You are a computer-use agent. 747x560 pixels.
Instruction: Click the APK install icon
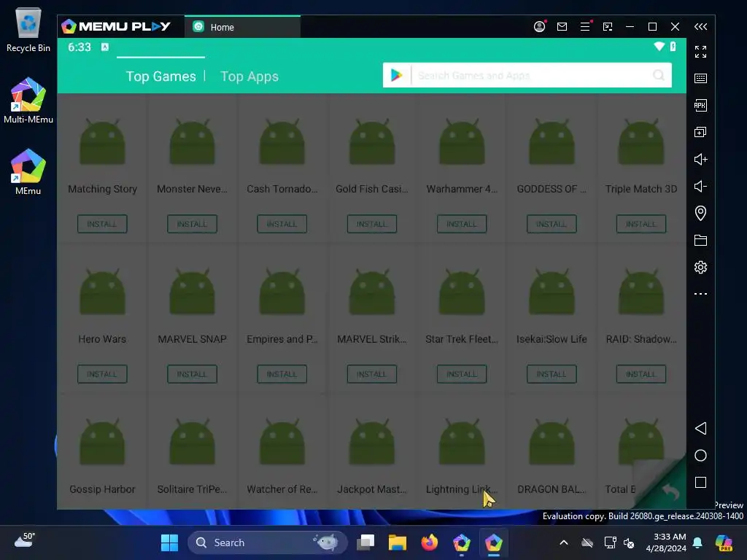pyautogui.click(x=700, y=105)
